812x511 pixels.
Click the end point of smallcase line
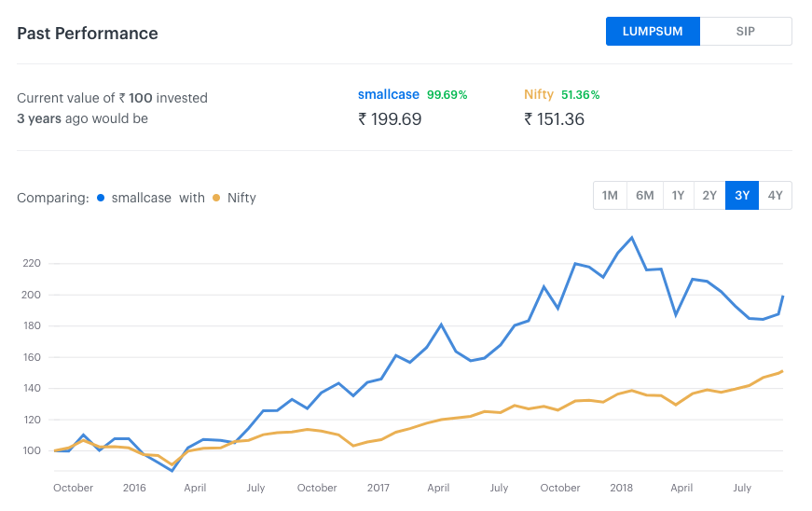click(x=782, y=297)
